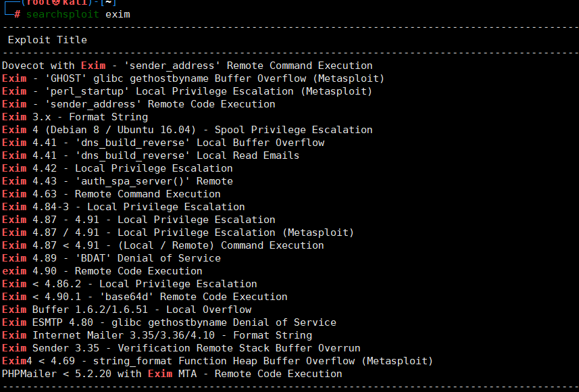The height and width of the screenshot is (392, 579).
Task: Click the 'Exploit Title' column header
Action: pyautogui.click(x=47, y=40)
